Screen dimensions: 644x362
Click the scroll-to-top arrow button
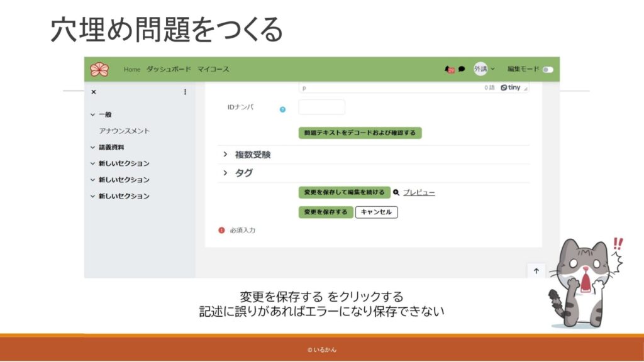pos(536,271)
